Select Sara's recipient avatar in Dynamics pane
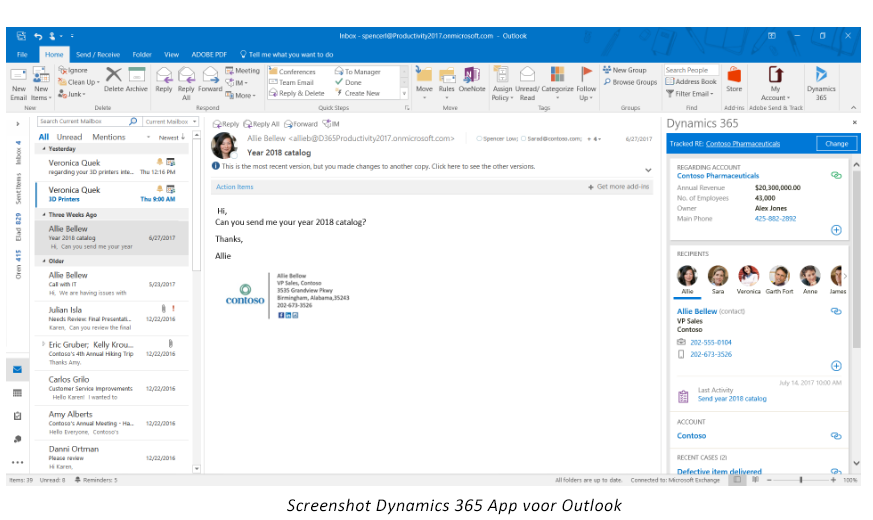This screenshot has height=520, width=873. click(717, 277)
